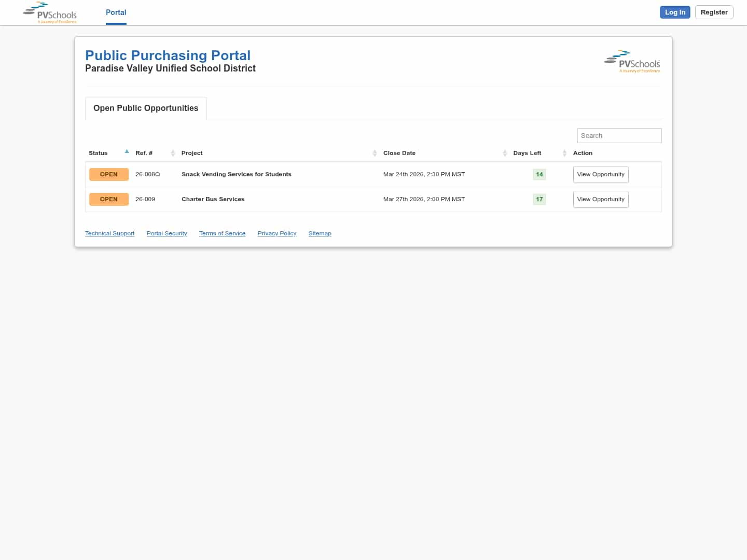Sort by Ref. # using its arrows
The height and width of the screenshot is (560, 747).
(x=173, y=153)
